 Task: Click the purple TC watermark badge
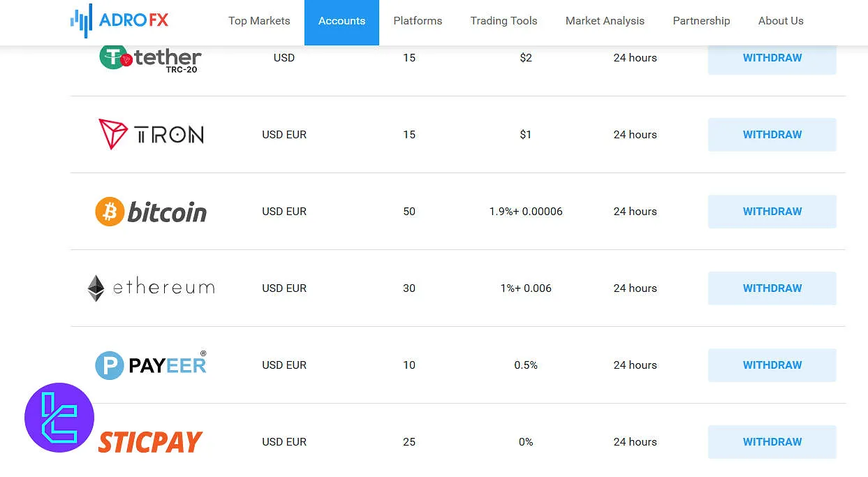(59, 418)
